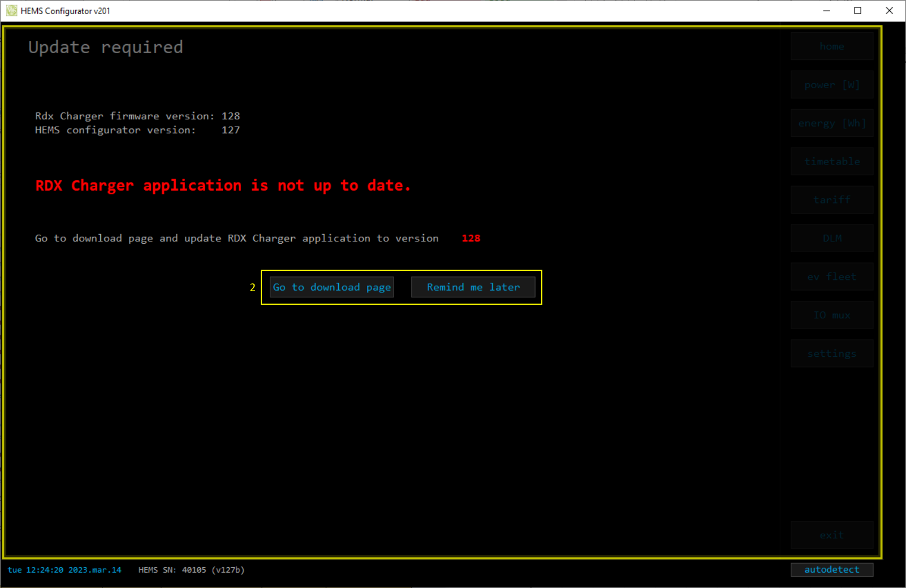Click the autodetect button

(x=831, y=570)
